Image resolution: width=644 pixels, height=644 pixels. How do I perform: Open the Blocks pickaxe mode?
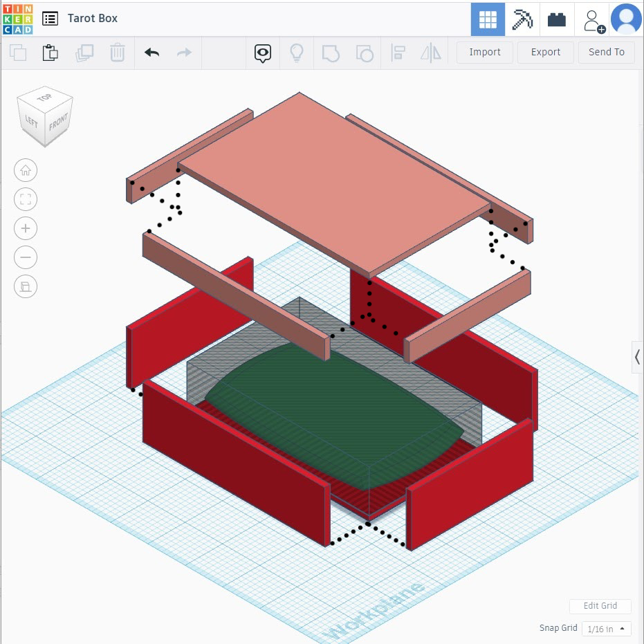522,19
